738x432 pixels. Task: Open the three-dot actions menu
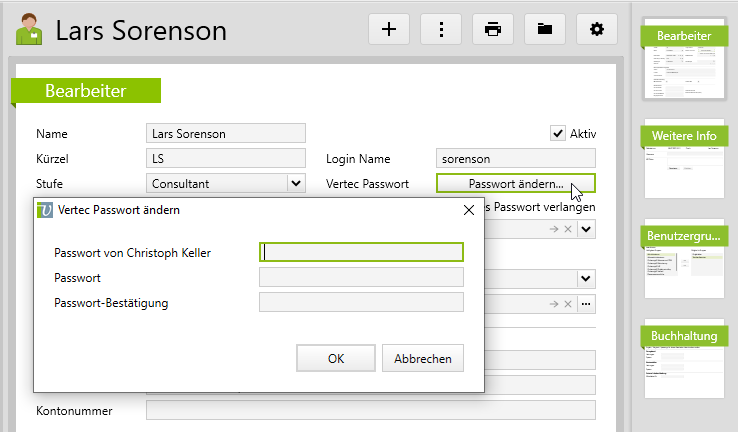(441, 29)
